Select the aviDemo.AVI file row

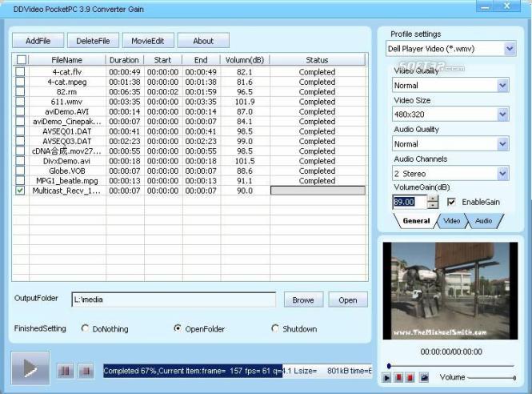coord(190,111)
